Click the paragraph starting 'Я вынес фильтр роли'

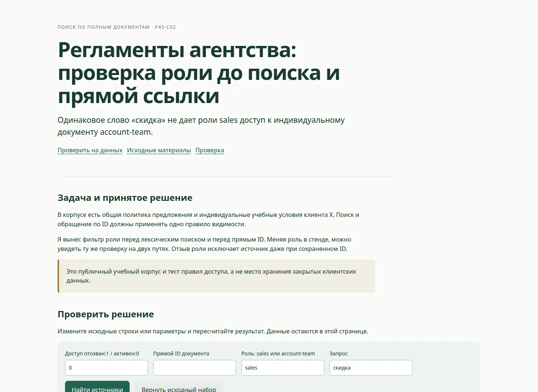[x=204, y=244]
